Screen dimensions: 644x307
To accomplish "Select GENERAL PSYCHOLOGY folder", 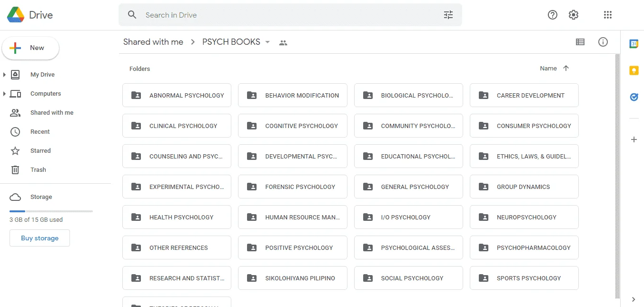I will tap(408, 187).
